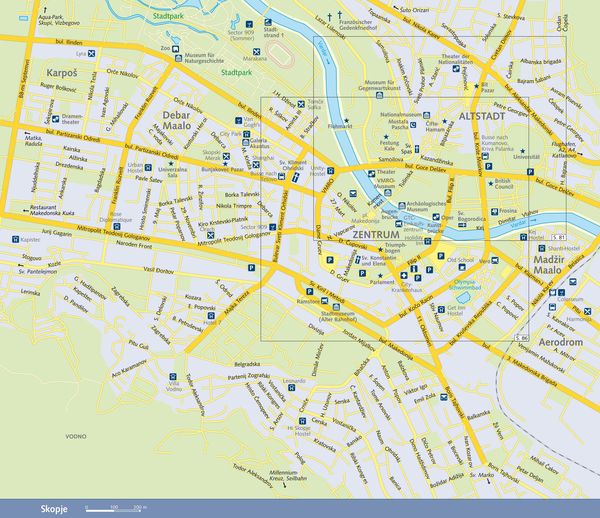
Task: Select the Archäologisches Museum icon
Action: (402, 205)
